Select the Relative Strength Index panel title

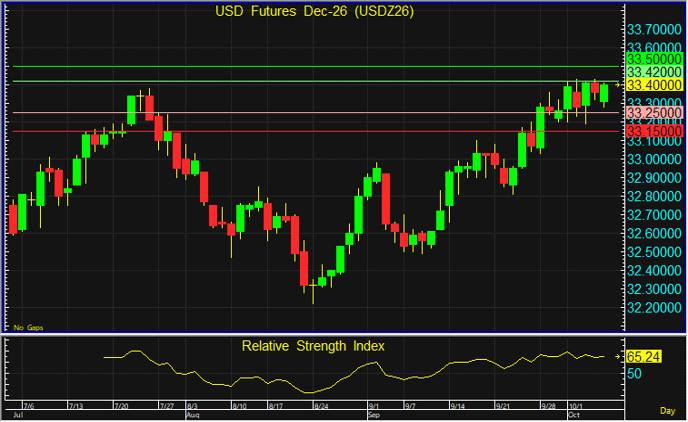pos(313,346)
